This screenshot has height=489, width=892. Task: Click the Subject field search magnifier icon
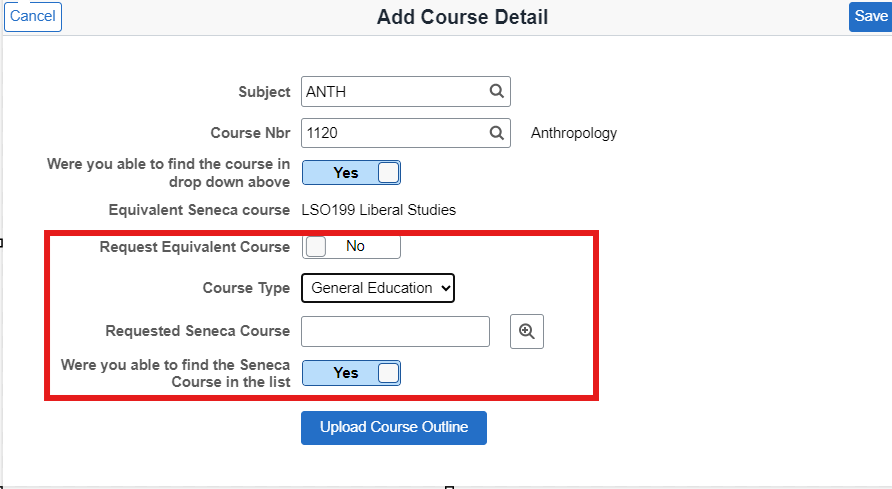tap(496, 92)
